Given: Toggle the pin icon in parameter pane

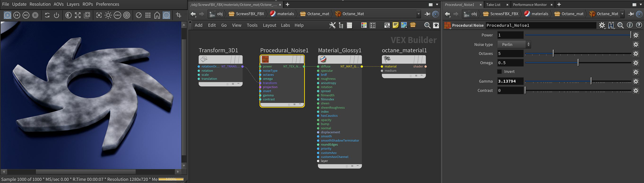Looking at the screenshot, I should click(631, 14).
